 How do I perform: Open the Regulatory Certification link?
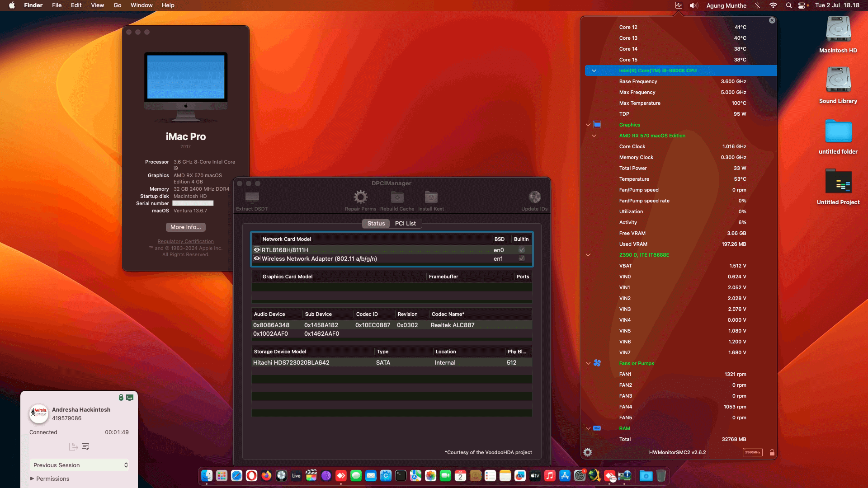pyautogui.click(x=186, y=241)
